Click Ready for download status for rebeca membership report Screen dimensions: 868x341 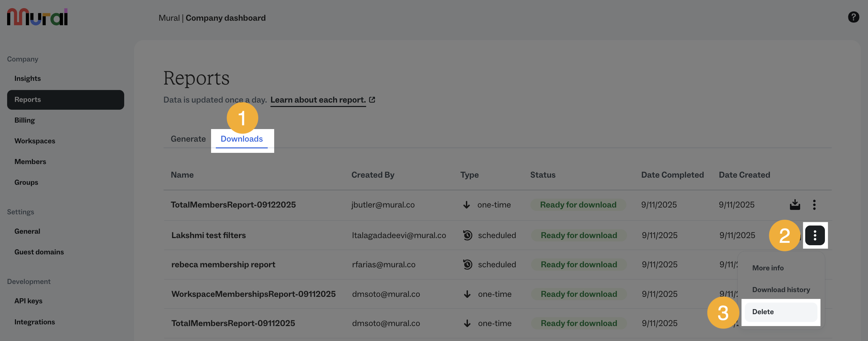click(x=579, y=264)
